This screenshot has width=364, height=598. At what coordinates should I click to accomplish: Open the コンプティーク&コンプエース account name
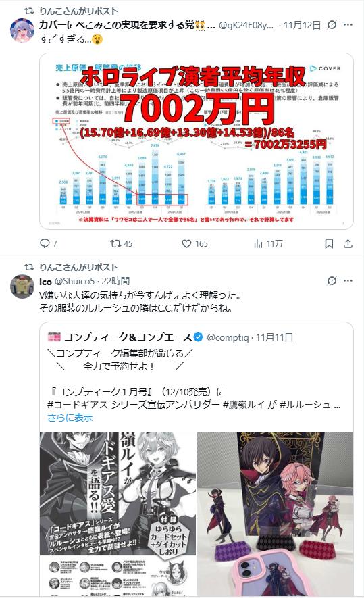(x=128, y=337)
